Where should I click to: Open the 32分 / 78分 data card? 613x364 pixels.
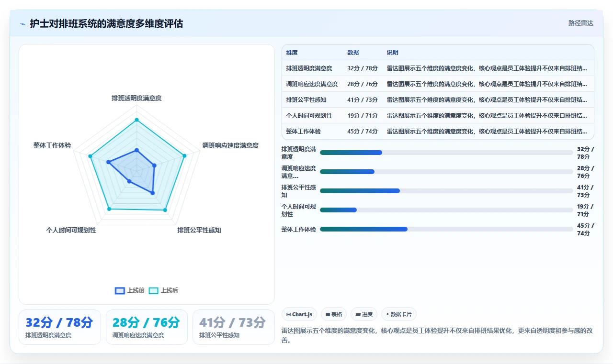[59, 327]
